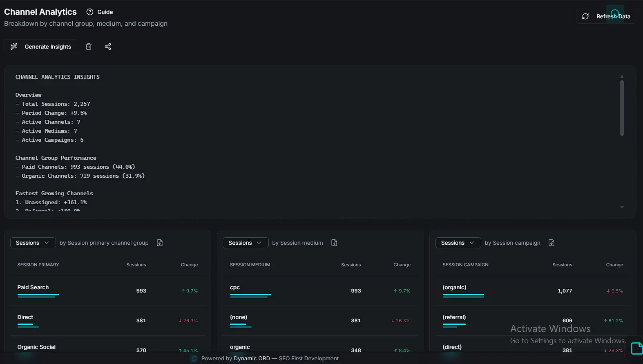Open Sessions dropdown for primary channel group
Image resolution: width=643 pixels, height=364 pixels.
33,243
